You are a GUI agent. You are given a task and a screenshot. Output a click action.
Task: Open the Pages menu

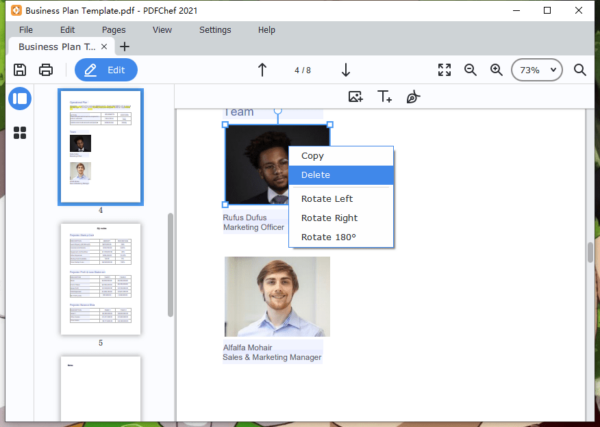tap(114, 30)
